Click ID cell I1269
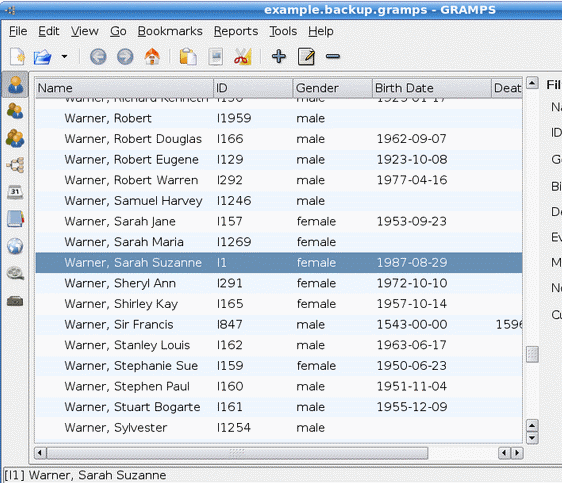 234,242
